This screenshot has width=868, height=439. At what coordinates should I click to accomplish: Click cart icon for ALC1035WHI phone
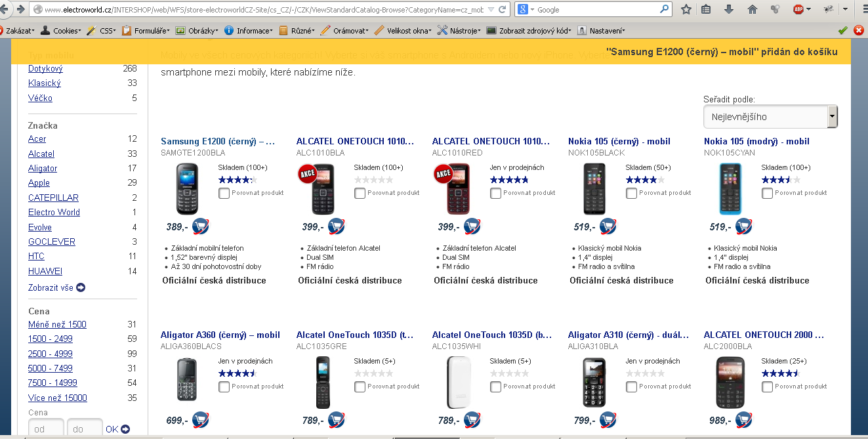point(472,420)
